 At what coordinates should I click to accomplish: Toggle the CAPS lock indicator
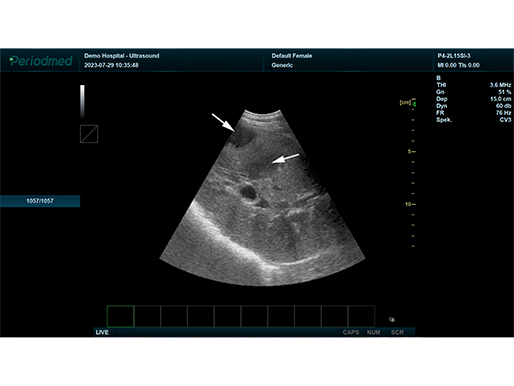pyautogui.click(x=351, y=332)
